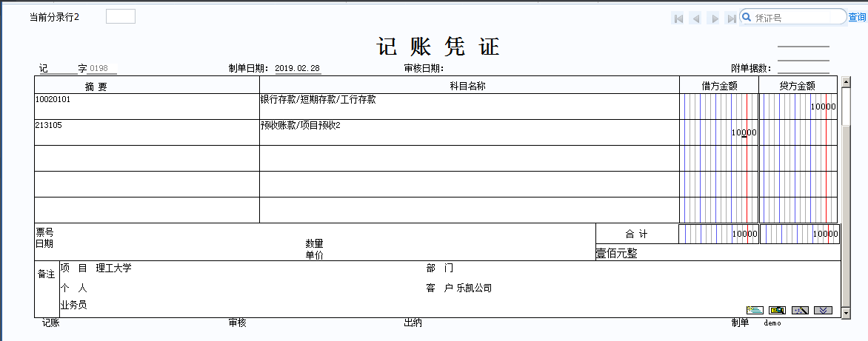Select account 银行存款/短期存款/工行存款
The height and width of the screenshot is (341, 868).
pyautogui.click(x=470, y=106)
